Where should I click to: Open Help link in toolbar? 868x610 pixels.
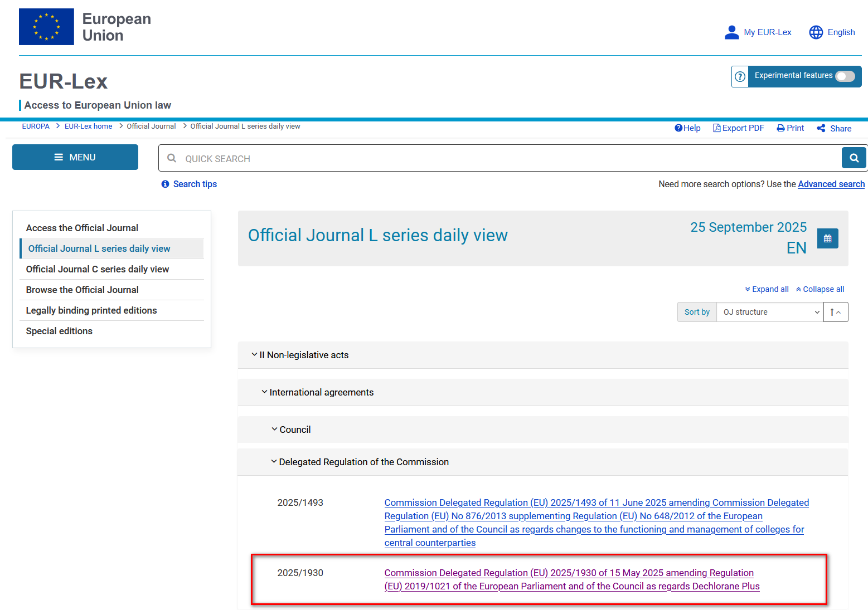point(687,128)
